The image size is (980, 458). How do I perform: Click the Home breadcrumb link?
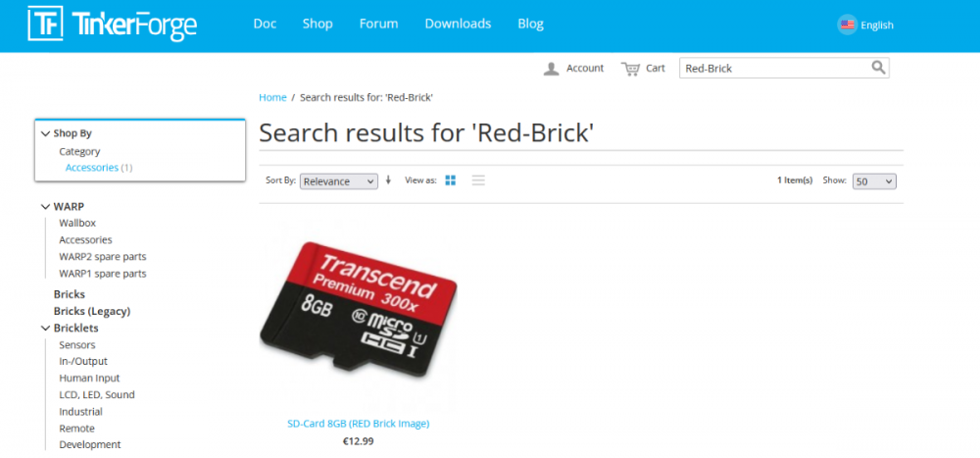coord(272,98)
